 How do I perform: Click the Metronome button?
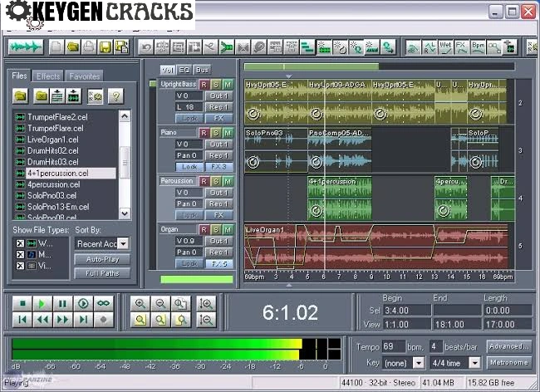pos(508,363)
